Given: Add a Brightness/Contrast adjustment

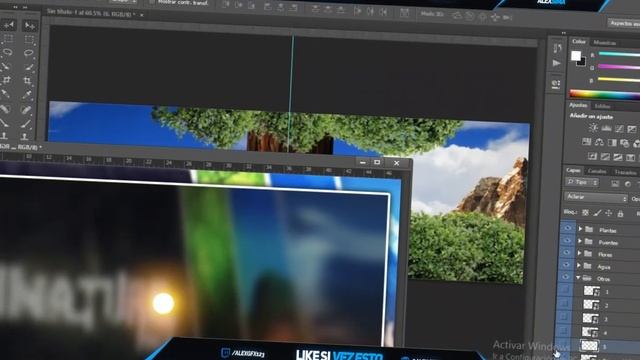Looking at the screenshot, I should (593, 128).
